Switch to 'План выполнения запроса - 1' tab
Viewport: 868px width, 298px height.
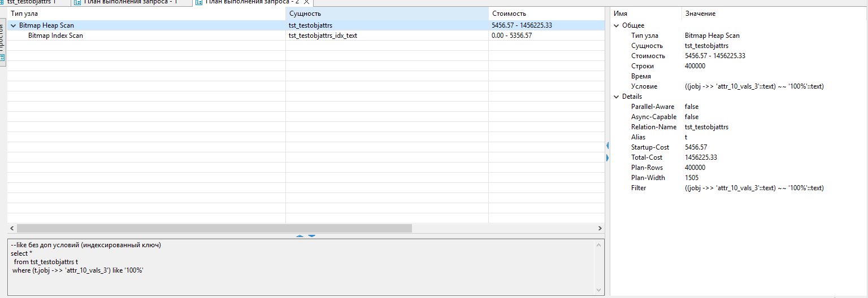(131, 2)
